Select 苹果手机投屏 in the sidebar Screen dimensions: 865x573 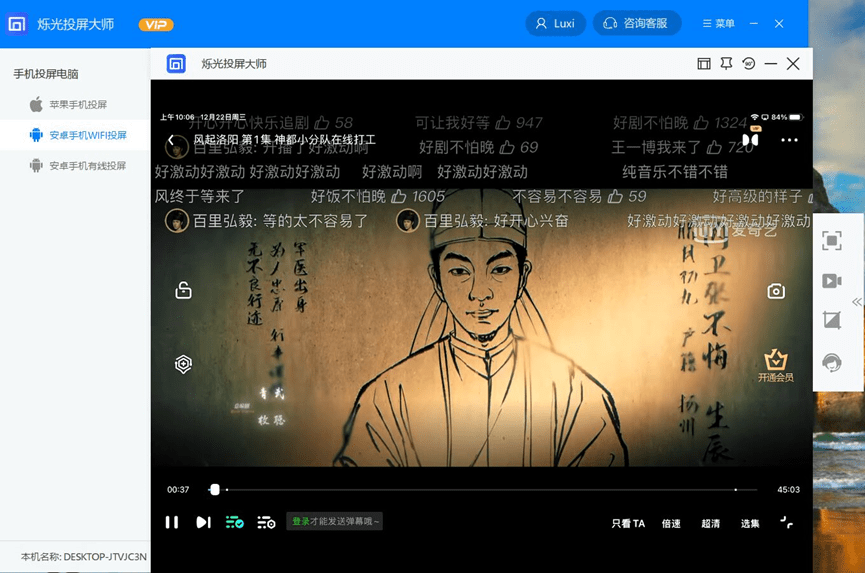point(74,104)
